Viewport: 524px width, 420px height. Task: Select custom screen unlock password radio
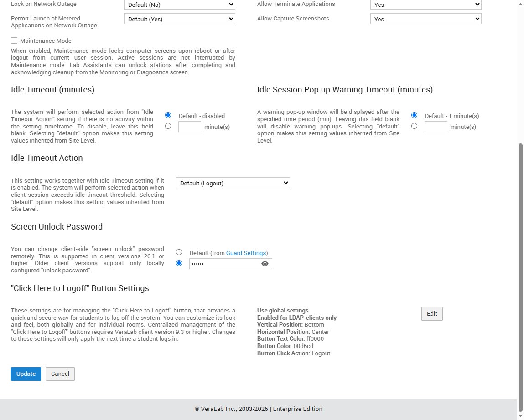(179, 263)
